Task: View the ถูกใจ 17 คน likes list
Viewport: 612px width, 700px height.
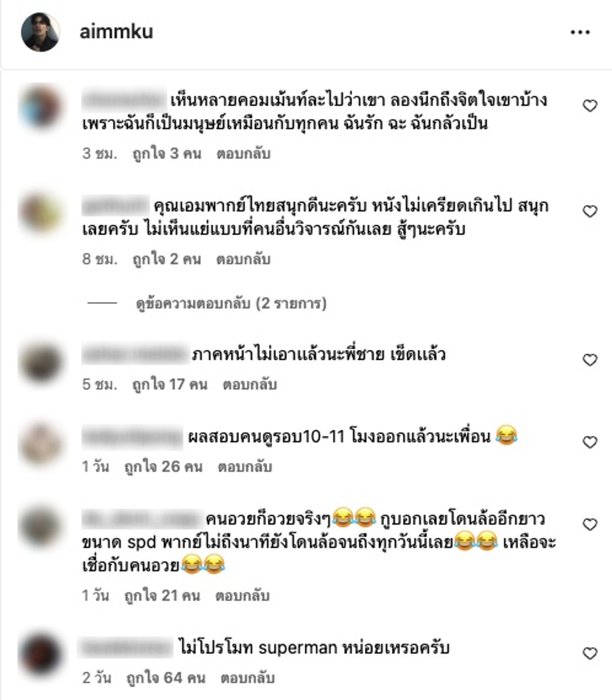Action: (x=170, y=385)
